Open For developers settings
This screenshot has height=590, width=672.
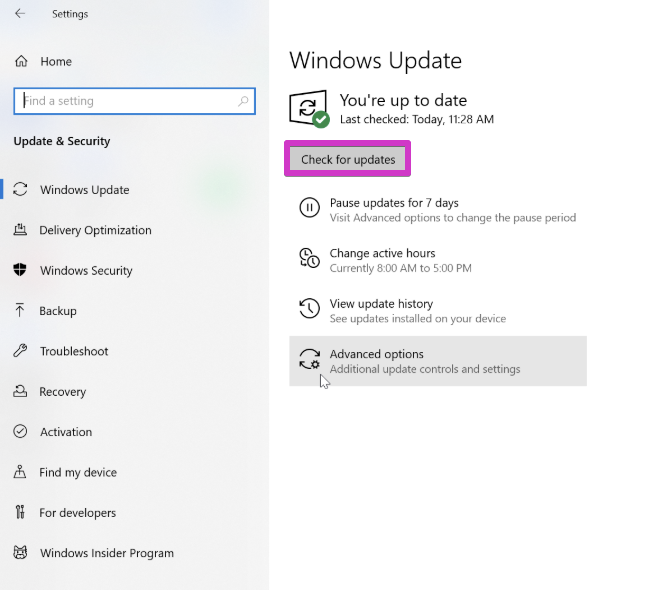click(78, 513)
